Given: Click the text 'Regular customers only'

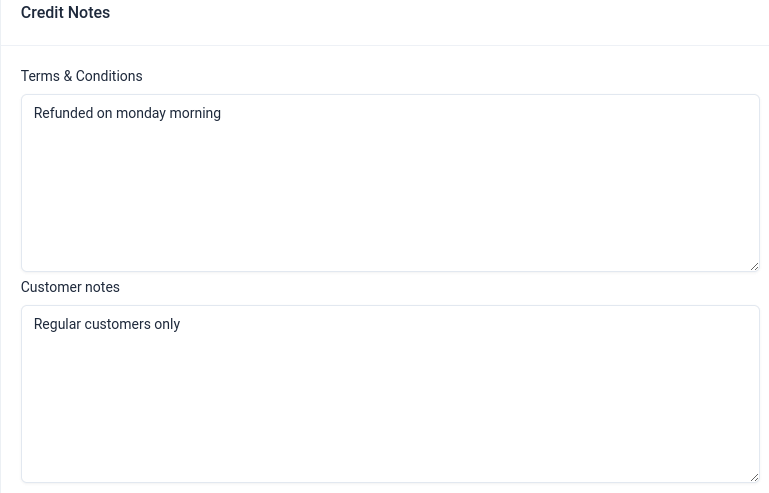Looking at the screenshot, I should [107, 324].
